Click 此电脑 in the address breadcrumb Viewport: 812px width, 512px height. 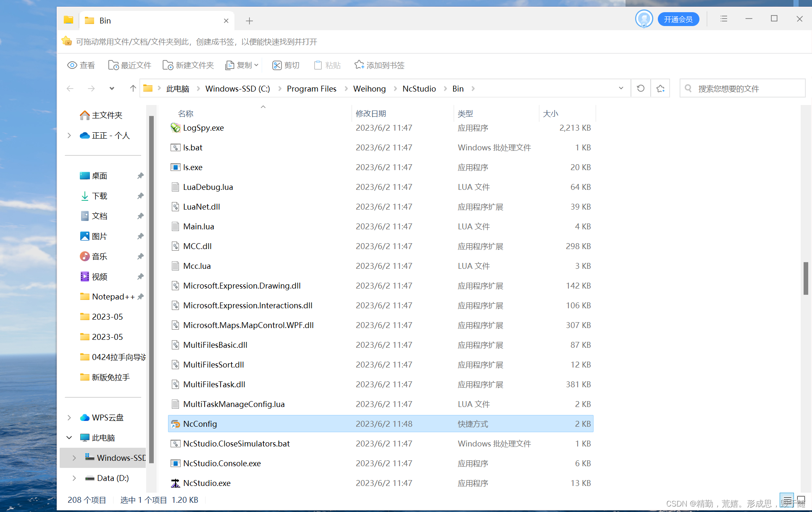[178, 89]
